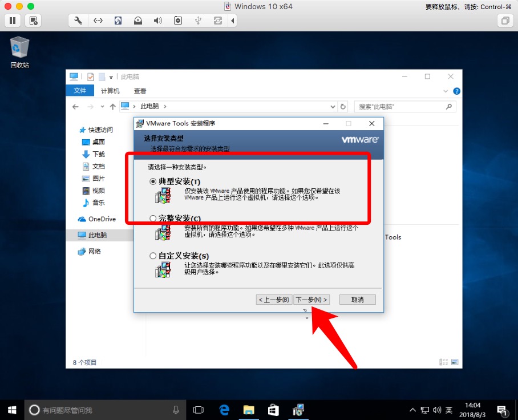518x420 pixels.
Task: Expand the Explorer ribbon chevron
Action: (446, 91)
